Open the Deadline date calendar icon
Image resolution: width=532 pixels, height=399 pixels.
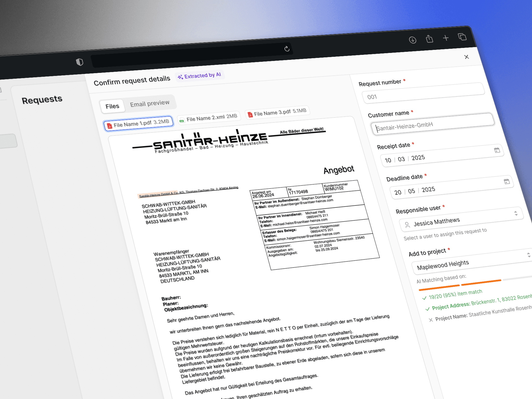point(507,181)
